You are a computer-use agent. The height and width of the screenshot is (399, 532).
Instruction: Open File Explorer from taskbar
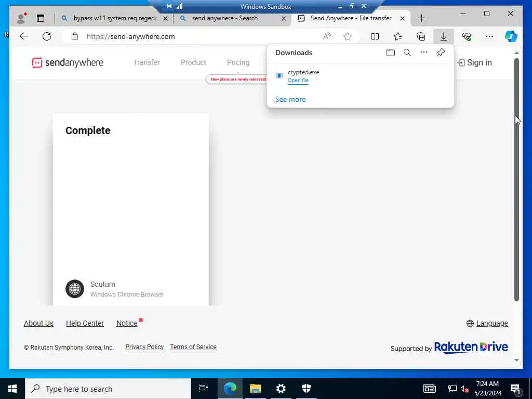(x=256, y=389)
